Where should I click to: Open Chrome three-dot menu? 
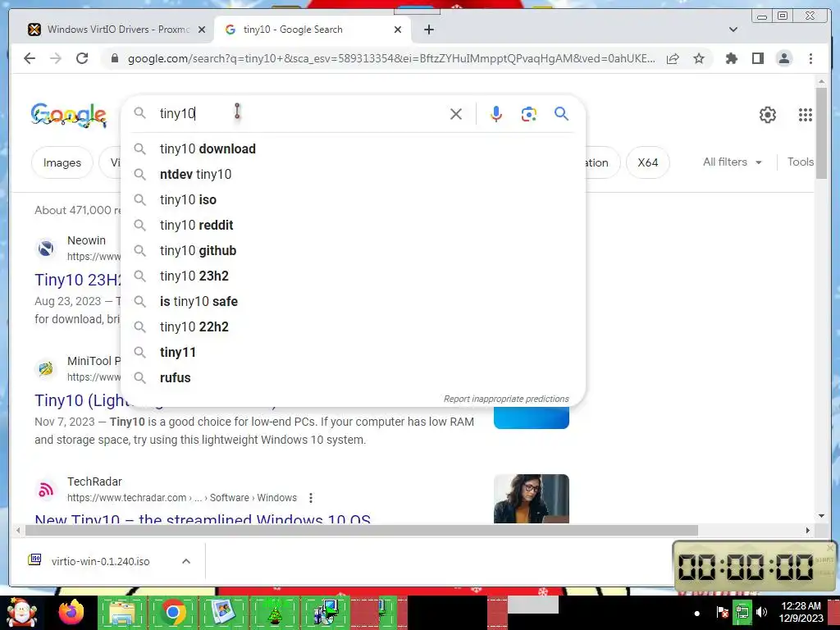pyautogui.click(x=810, y=58)
